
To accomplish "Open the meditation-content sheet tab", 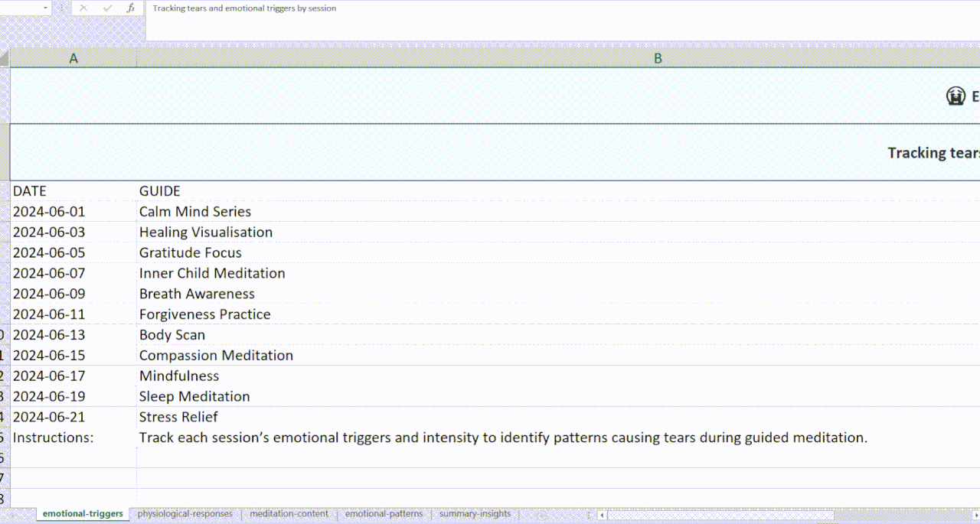I will 289,514.
